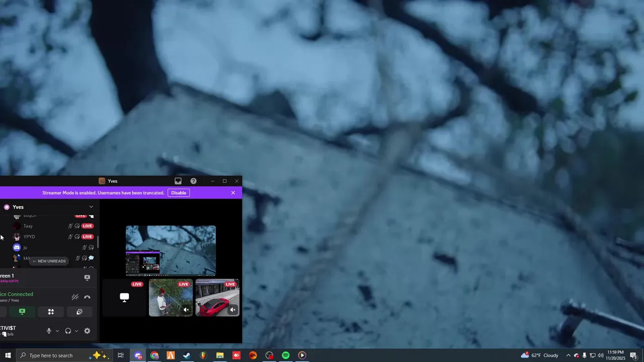Open the EA app from taskbar

pos(253,355)
